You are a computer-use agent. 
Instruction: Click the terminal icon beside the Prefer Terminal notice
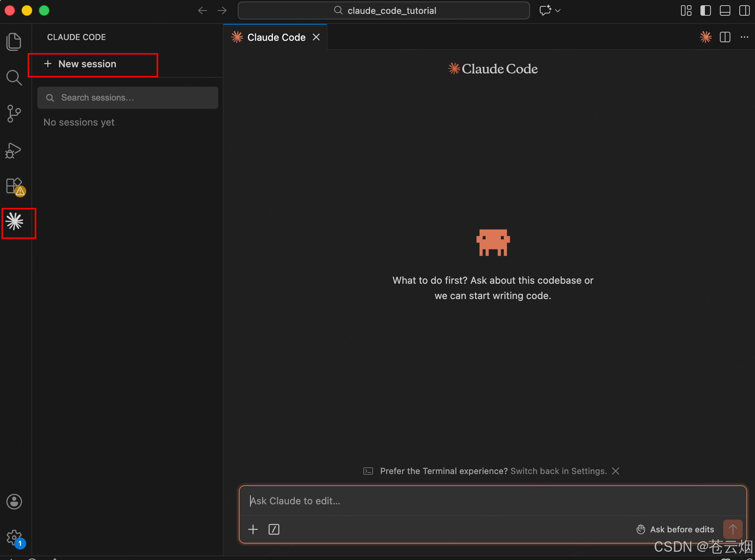tap(368, 471)
